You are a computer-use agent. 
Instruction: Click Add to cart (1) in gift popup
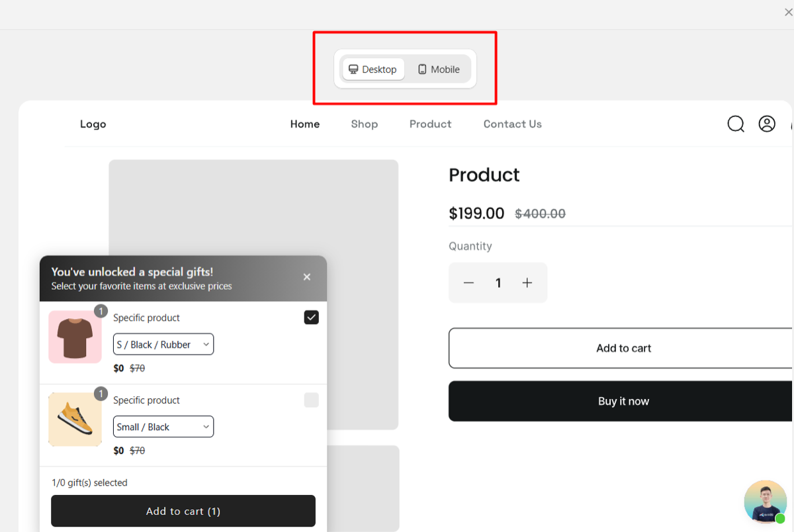point(183,511)
